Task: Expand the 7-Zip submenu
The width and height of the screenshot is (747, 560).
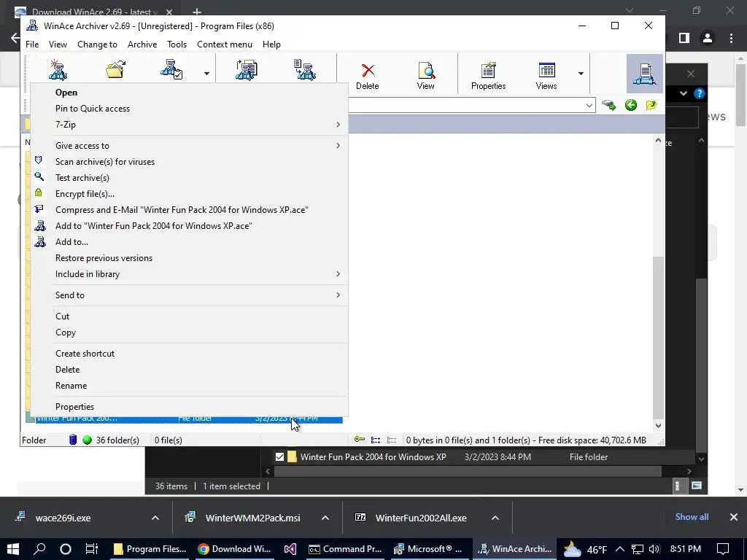Action: point(189,125)
